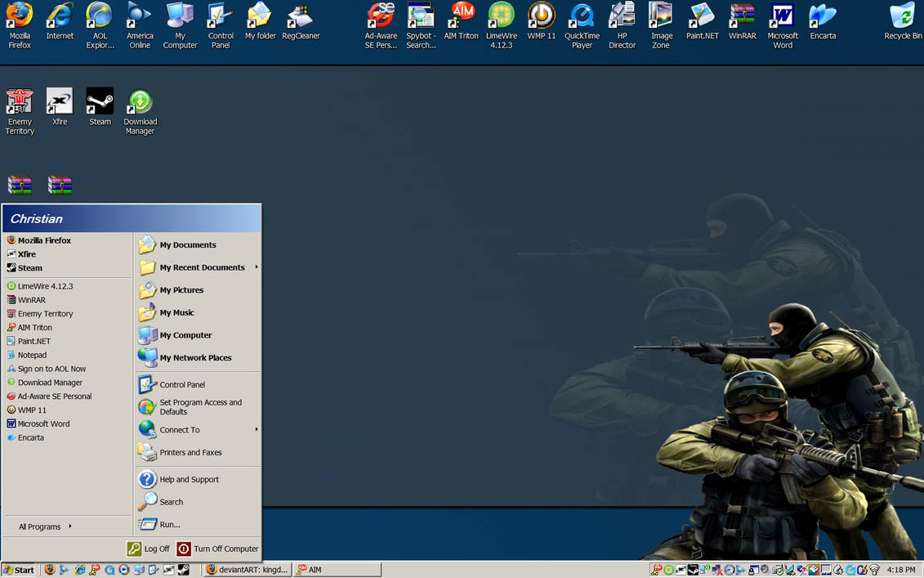
Task: Launch the Ad-Aware SE Personal desktop icon
Action: tap(381, 25)
